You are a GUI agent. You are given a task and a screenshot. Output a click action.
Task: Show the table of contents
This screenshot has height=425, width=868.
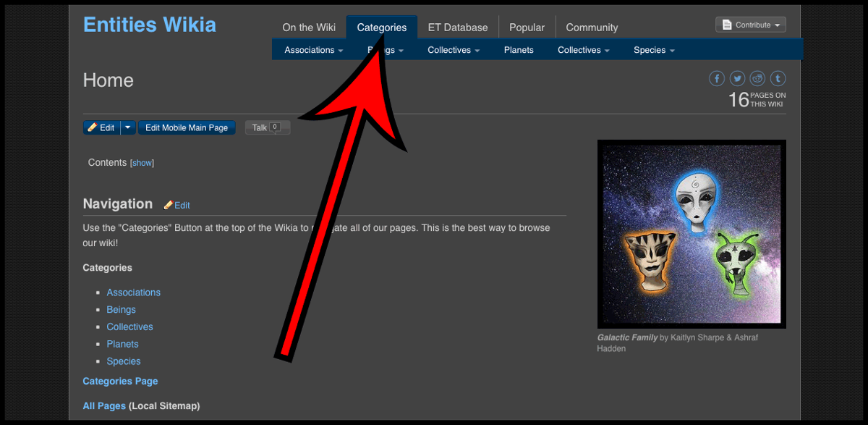(x=142, y=162)
